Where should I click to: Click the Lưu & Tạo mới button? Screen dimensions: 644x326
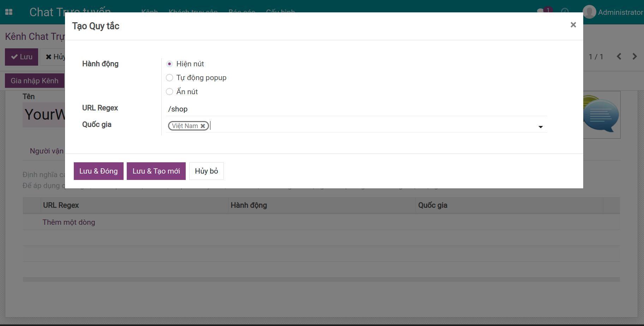click(x=156, y=171)
